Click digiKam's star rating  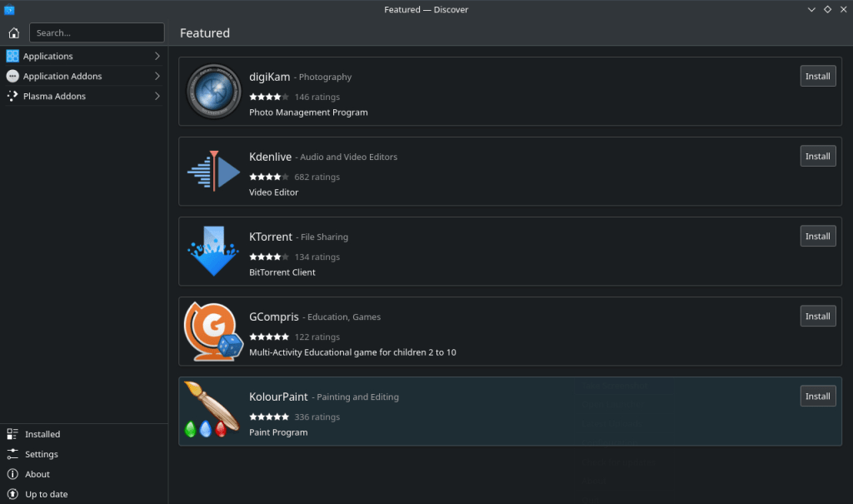[x=269, y=97]
